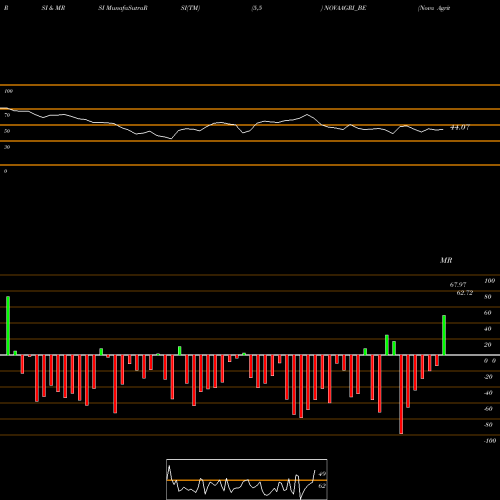Click the MR axis label 80
The height and width of the screenshot is (500, 500).
(487, 297)
